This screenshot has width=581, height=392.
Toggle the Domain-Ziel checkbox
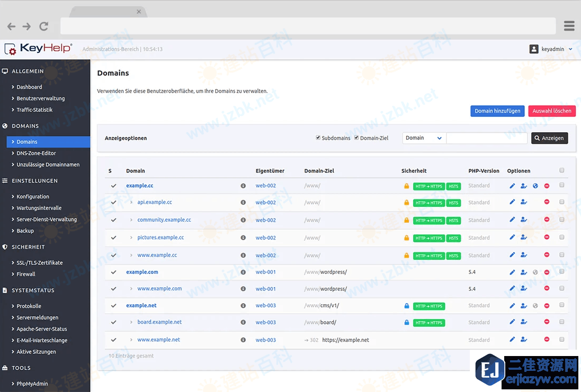tap(356, 138)
